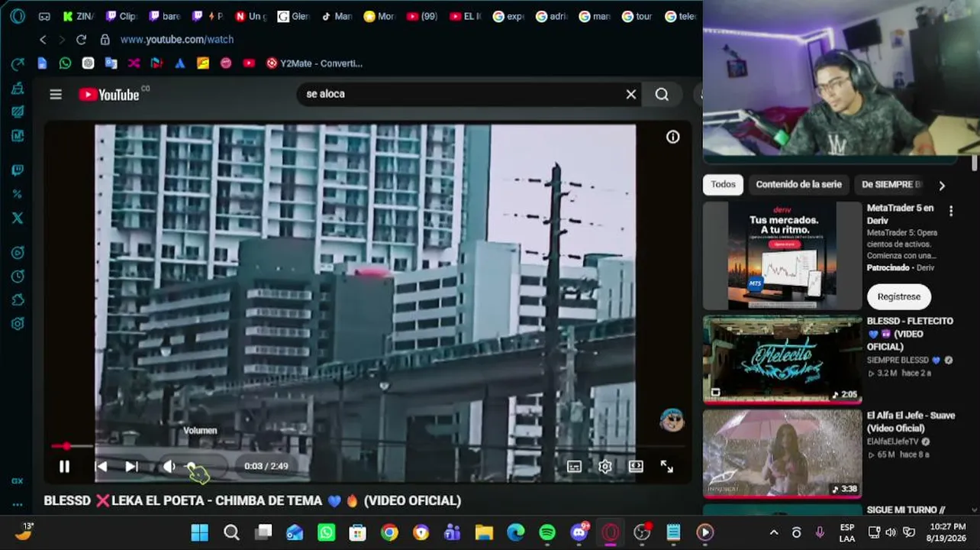Screen dimensions: 980x550
Task: Clear the YouTube search text
Action: [631, 94]
